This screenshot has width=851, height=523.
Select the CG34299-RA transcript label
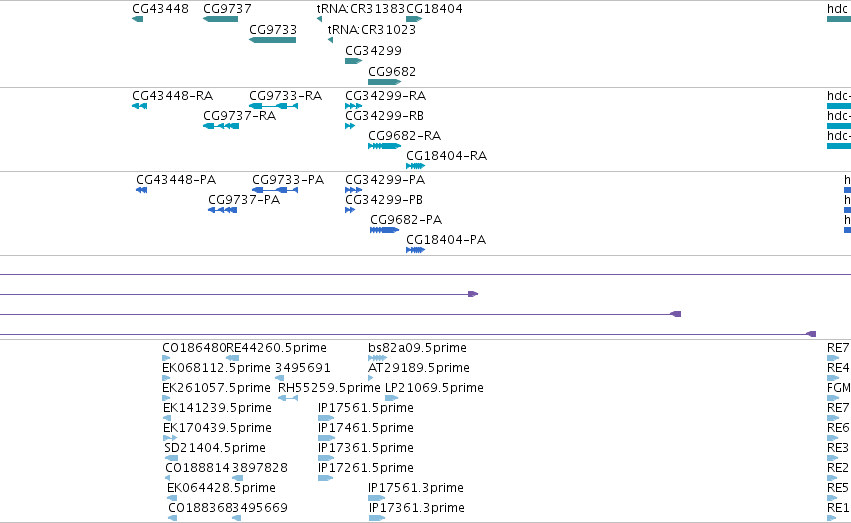click(385, 96)
